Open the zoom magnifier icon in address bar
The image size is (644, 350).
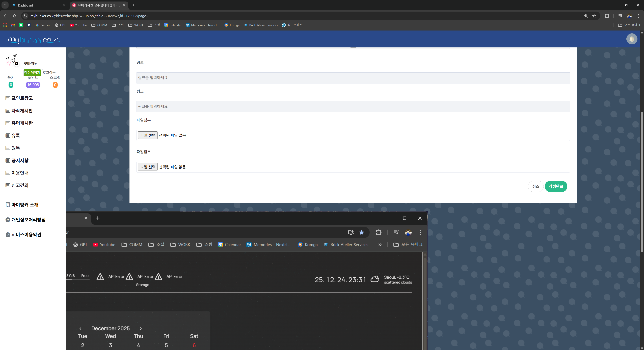586,16
